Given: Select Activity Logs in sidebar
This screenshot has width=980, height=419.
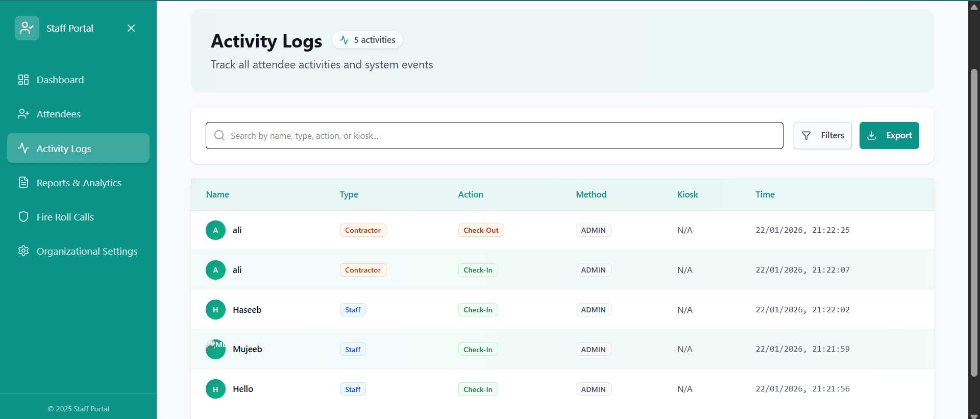Looking at the screenshot, I should coord(78,148).
